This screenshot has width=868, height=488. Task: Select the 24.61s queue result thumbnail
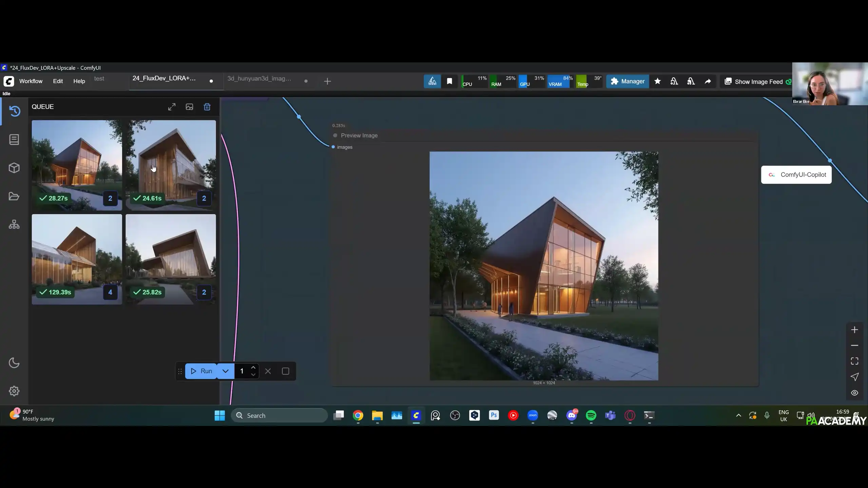pyautogui.click(x=171, y=165)
